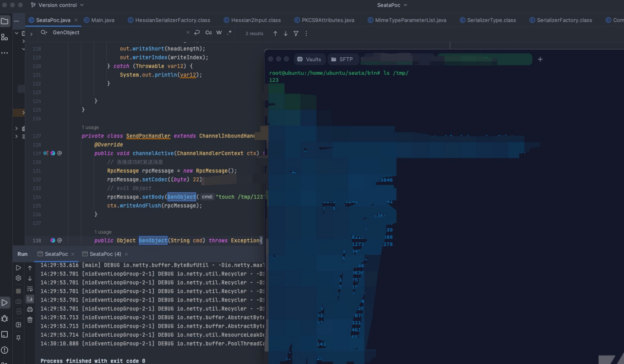Toggle Regex (.*) in the search bar
624x364 pixels.
pos(229,33)
